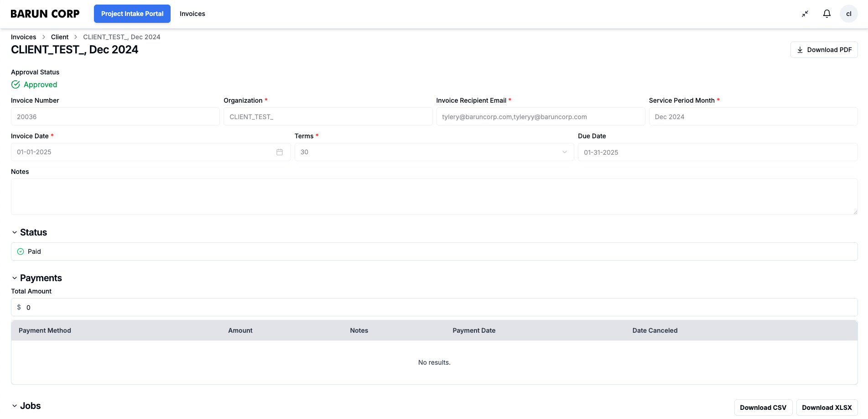The width and height of the screenshot is (868, 419).
Task: Collapse the Jobs section
Action: [15, 406]
